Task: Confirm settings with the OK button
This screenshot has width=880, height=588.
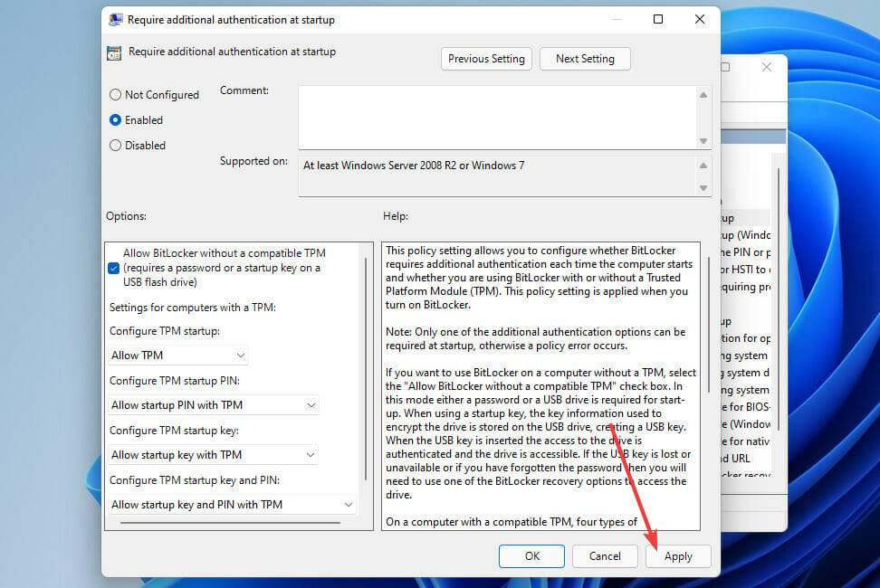Action: tap(531, 556)
